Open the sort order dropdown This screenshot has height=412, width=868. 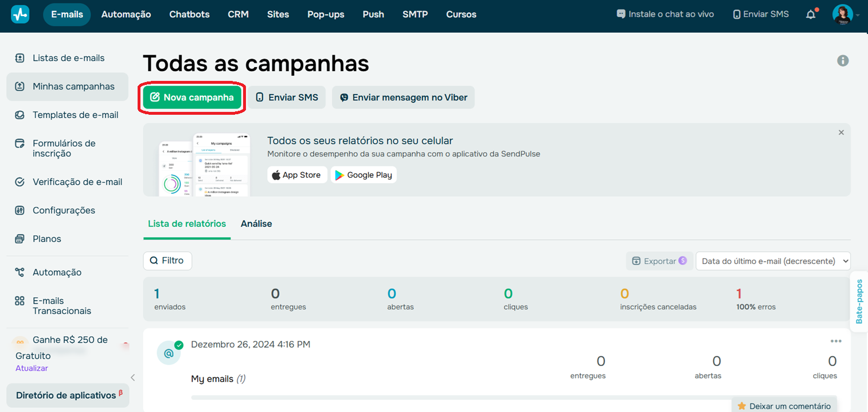click(x=773, y=261)
